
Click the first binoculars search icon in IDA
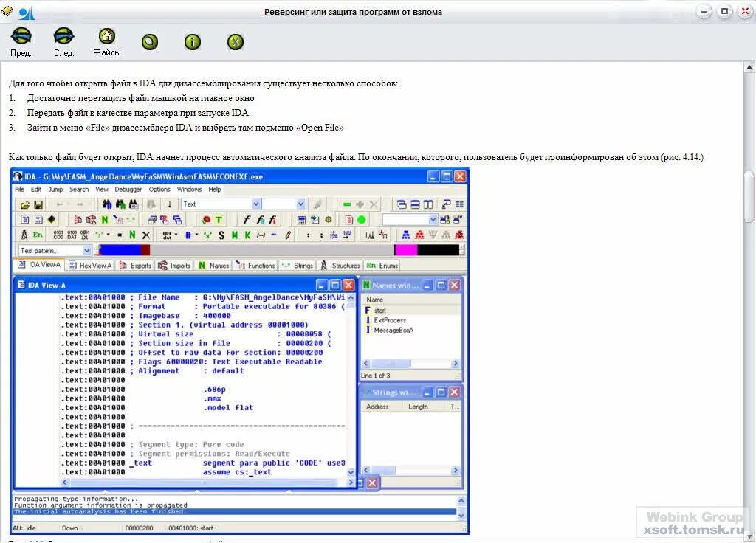(x=107, y=204)
